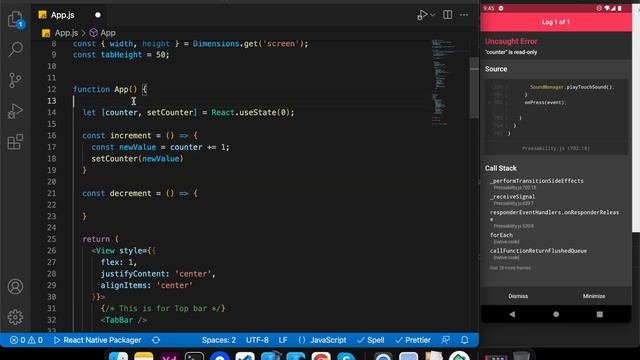Click _receiveSignal call stack frame

(513, 200)
